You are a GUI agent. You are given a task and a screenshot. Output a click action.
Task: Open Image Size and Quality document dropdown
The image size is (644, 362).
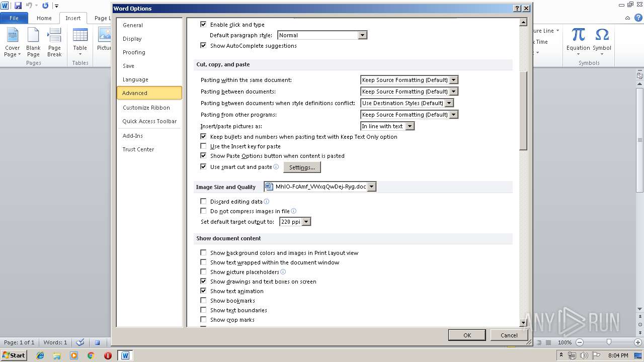click(371, 187)
